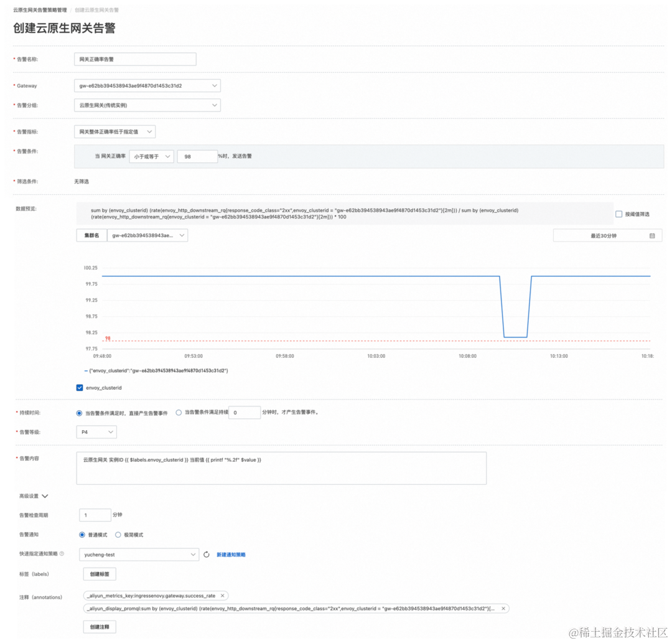Enable the 按阈值筛选 checkbox
The width and height of the screenshot is (672, 643).
tap(619, 214)
